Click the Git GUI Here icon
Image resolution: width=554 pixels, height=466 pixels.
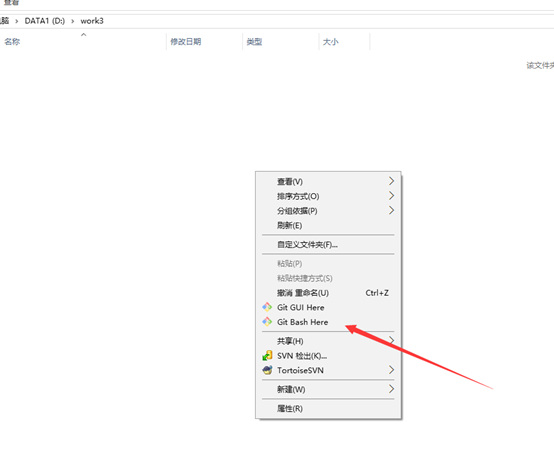(267, 307)
